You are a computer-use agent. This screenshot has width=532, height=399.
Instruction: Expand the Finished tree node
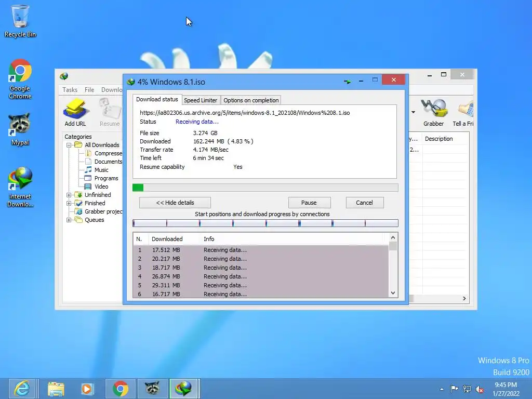pyautogui.click(x=69, y=204)
